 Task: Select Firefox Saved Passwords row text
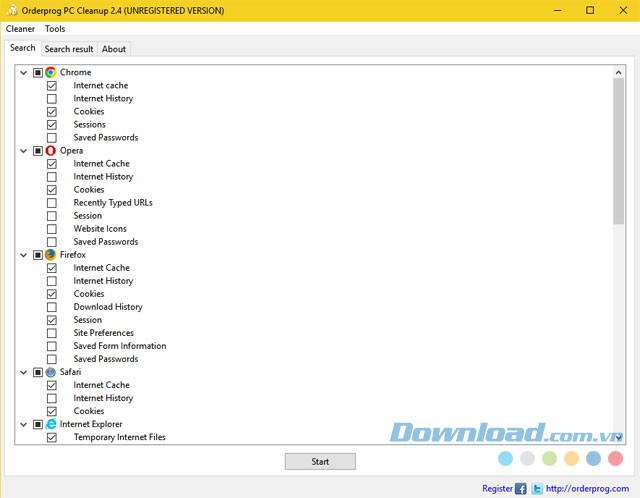(x=106, y=359)
